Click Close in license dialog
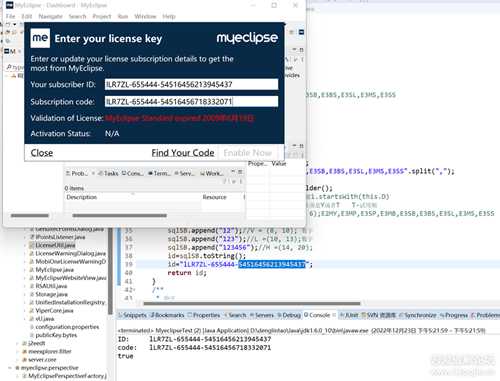This screenshot has width=500, height=381. 42,153
